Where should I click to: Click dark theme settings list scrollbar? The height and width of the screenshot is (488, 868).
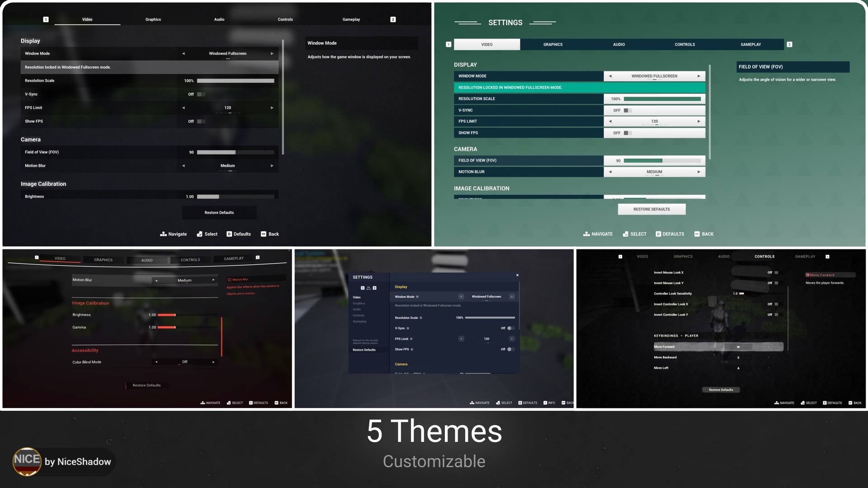[283, 97]
